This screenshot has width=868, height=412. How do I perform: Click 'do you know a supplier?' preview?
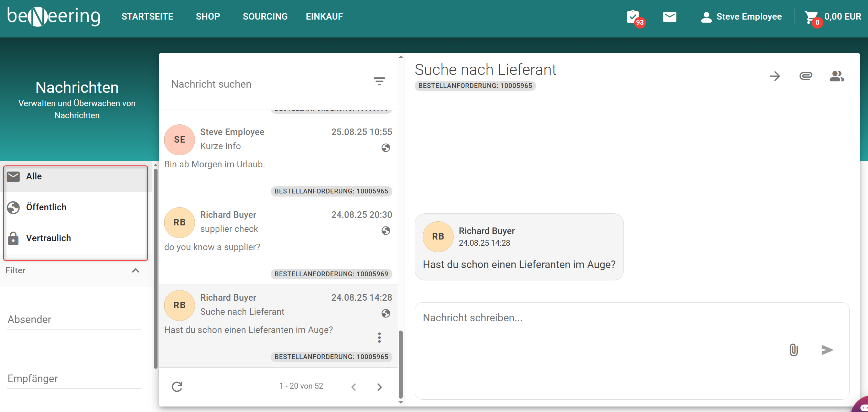click(x=212, y=247)
